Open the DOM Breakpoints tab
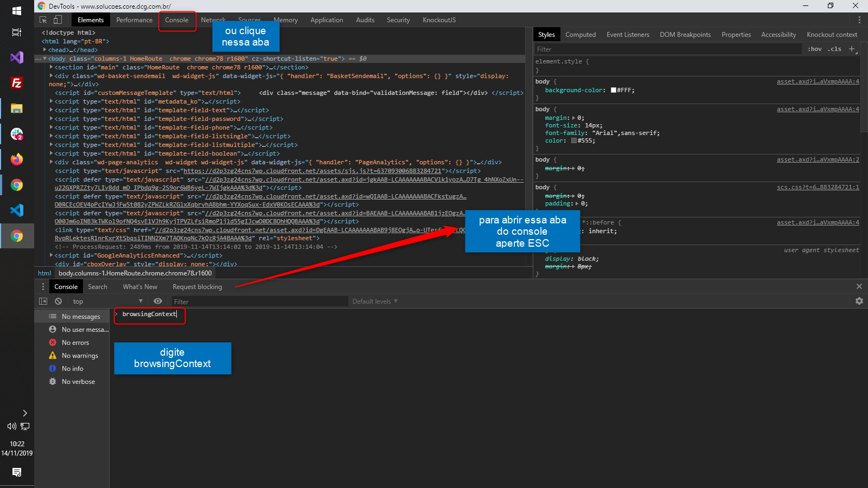Screen dimensions: 868x488 [x=685, y=34]
